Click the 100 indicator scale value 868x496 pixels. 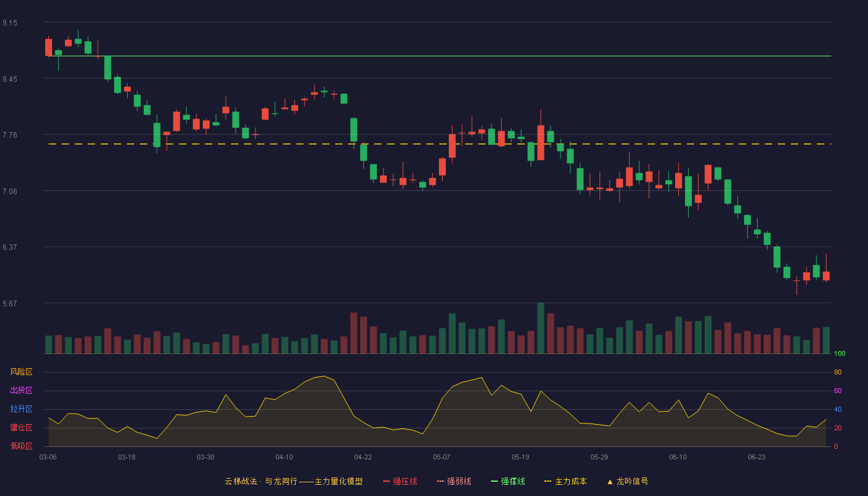pyautogui.click(x=839, y=354)
